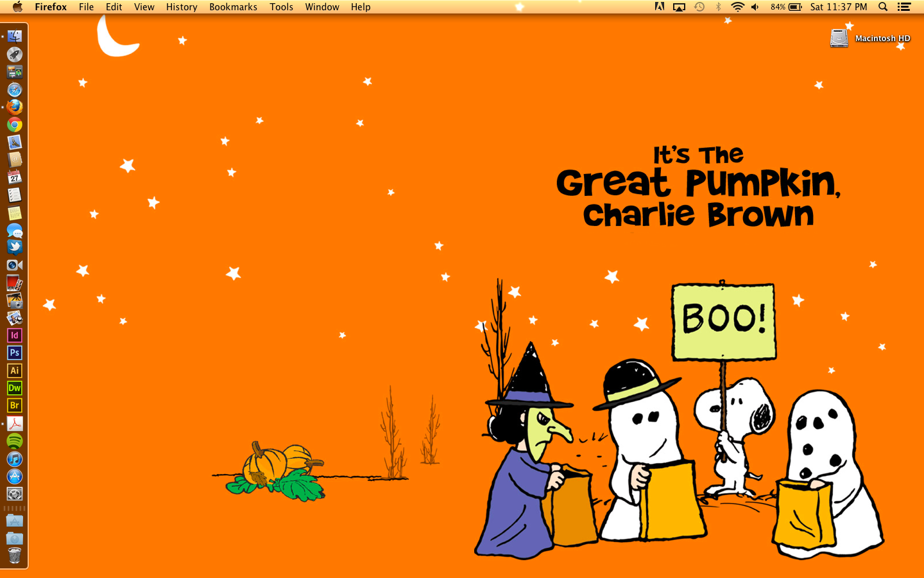This screenshot has height=578, width=924.
Task: Open Mission Control in the dock
Action: pyautogui.click(x=15, y=72)
